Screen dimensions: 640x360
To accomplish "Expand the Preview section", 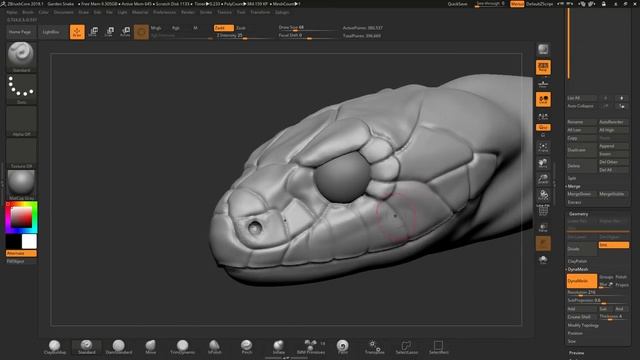I will point(576,353).
